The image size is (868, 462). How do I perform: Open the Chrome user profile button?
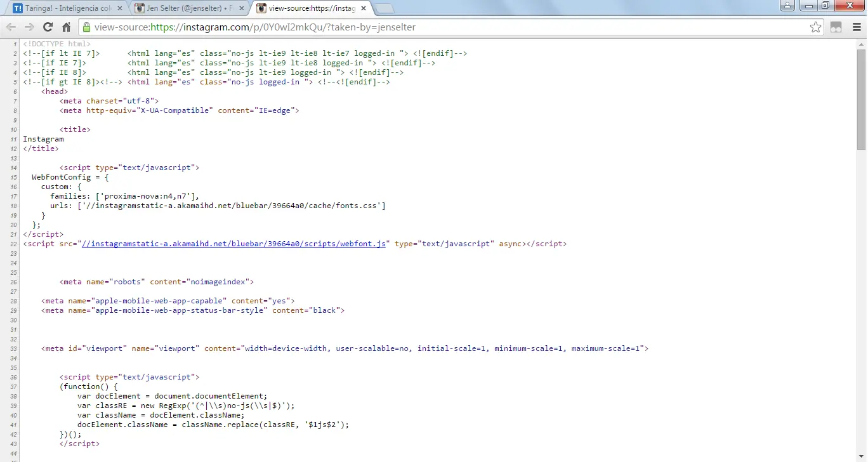[x=787, y=5]
